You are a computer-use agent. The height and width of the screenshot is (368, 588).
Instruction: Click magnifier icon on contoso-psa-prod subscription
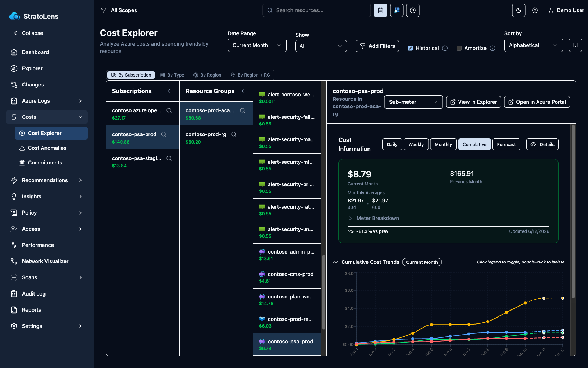coord(164,134)
